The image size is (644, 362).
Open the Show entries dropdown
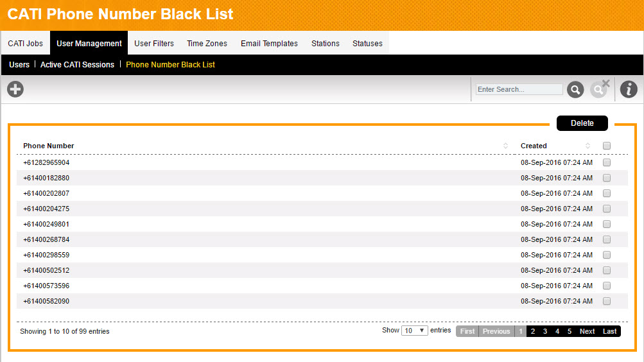coord(414,331)
